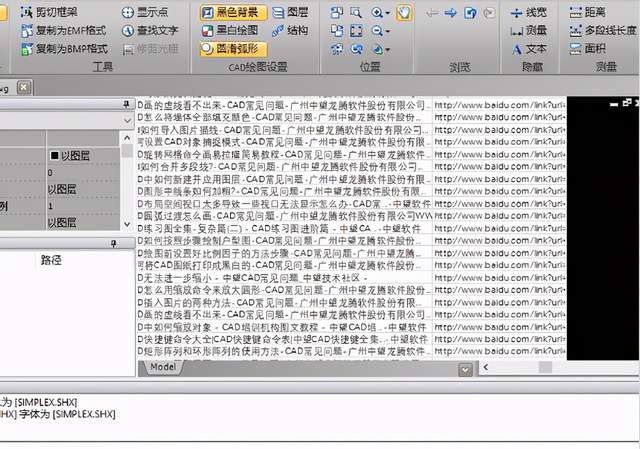Toggle 线宽 line width visibility
This screenshot has height=449, width=640.
(529, 13)
